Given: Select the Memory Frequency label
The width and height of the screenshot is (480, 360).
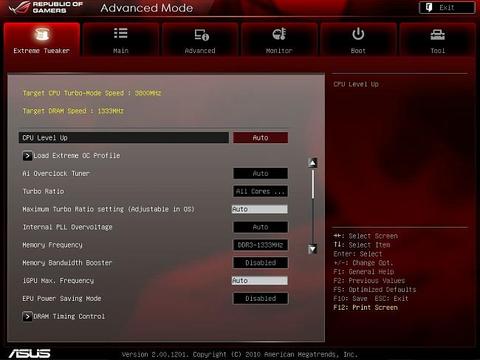Looking at the screenshot, I should tap(52, 245).
